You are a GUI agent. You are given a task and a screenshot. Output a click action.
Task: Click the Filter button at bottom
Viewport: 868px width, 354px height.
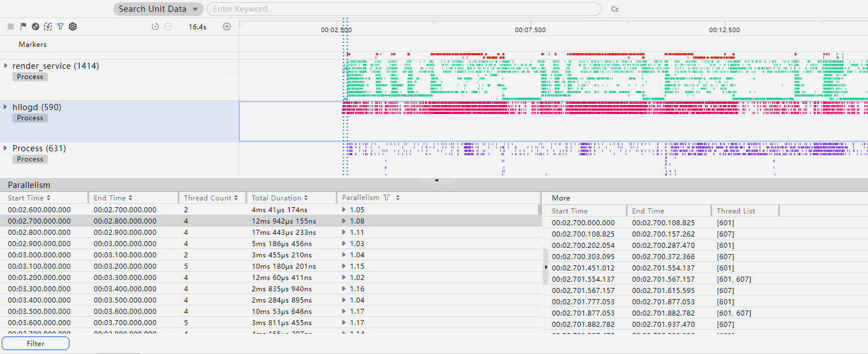pyautogui.click(x=36, y=343)
